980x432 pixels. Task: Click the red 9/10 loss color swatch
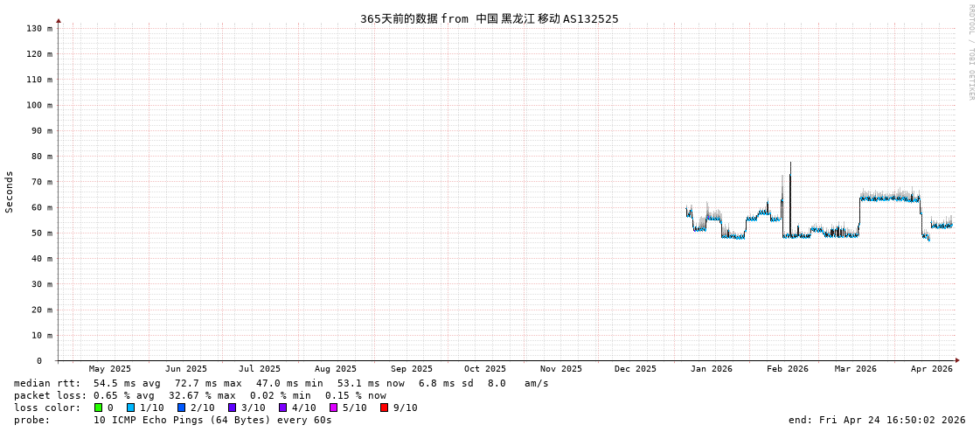click(x=384, y=408)
